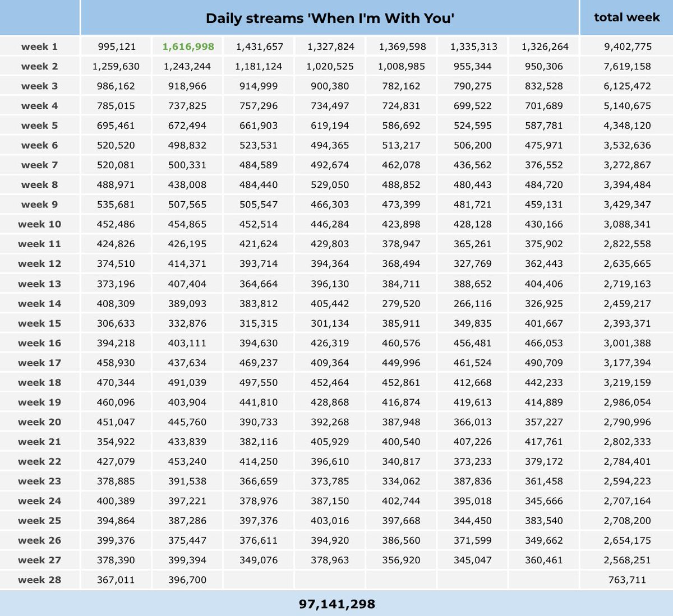Select the 529,050 cell in week 8
673x616 pixels.
[x=330, y=185]
